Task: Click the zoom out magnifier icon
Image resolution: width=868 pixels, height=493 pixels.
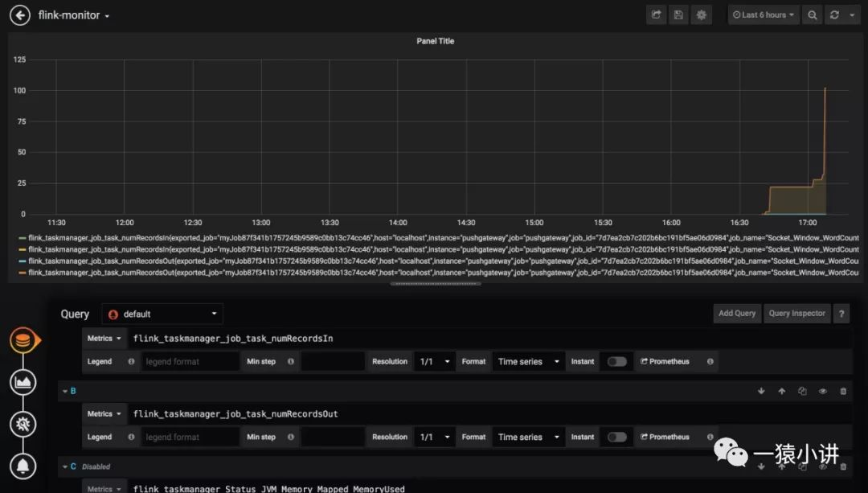Action: 812,15
